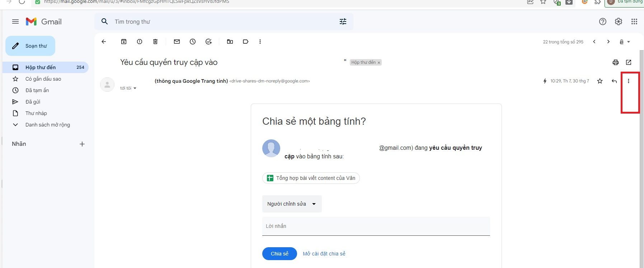Image resolution: width=644 pixels, height=268 pixels.
Task: Open the Người chỉnh sửa role dropdown
Action: [x=292, y=204]
